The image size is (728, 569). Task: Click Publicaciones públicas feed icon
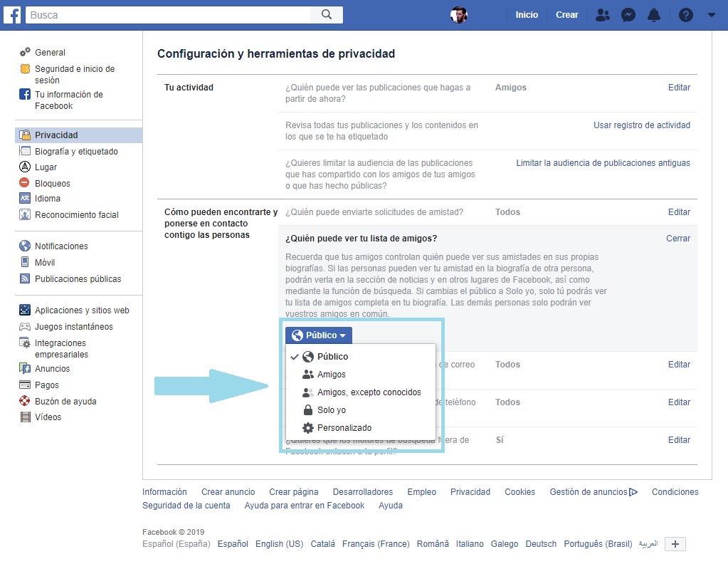tap(25, 278)
